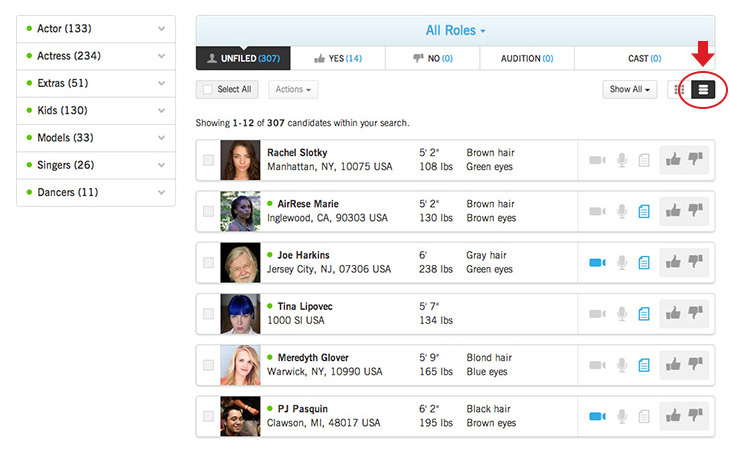Switch to list view layout icon

point(703,89)
